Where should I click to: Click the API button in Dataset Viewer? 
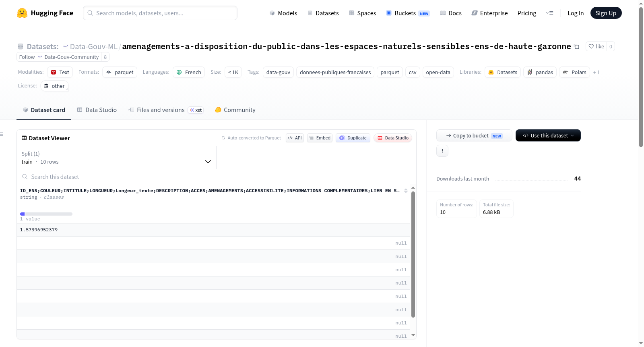[x=295, y=138]
